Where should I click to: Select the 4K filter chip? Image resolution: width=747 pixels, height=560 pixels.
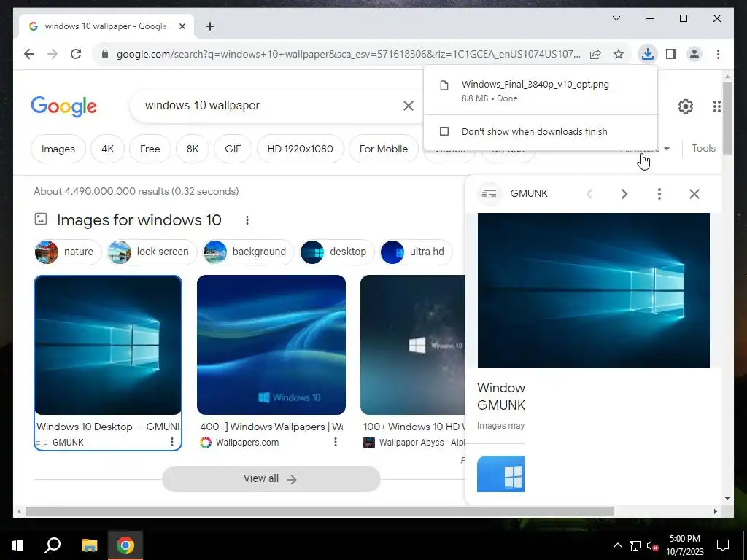click(108, 149)
